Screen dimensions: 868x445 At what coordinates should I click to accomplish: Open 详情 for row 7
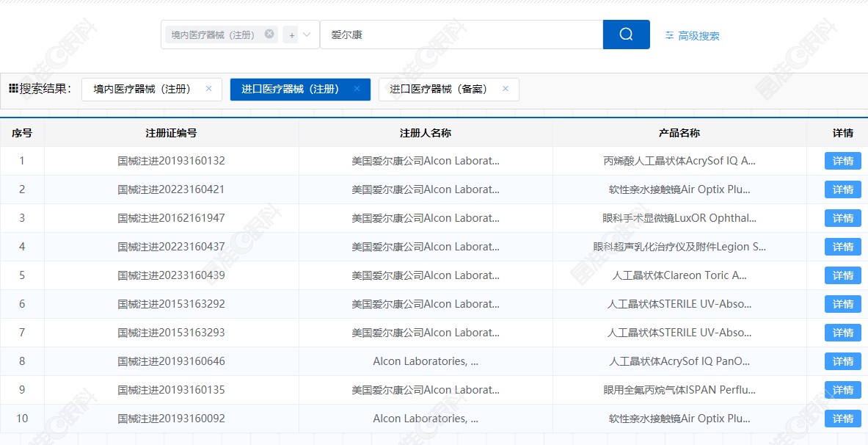[x=842, y=333]
